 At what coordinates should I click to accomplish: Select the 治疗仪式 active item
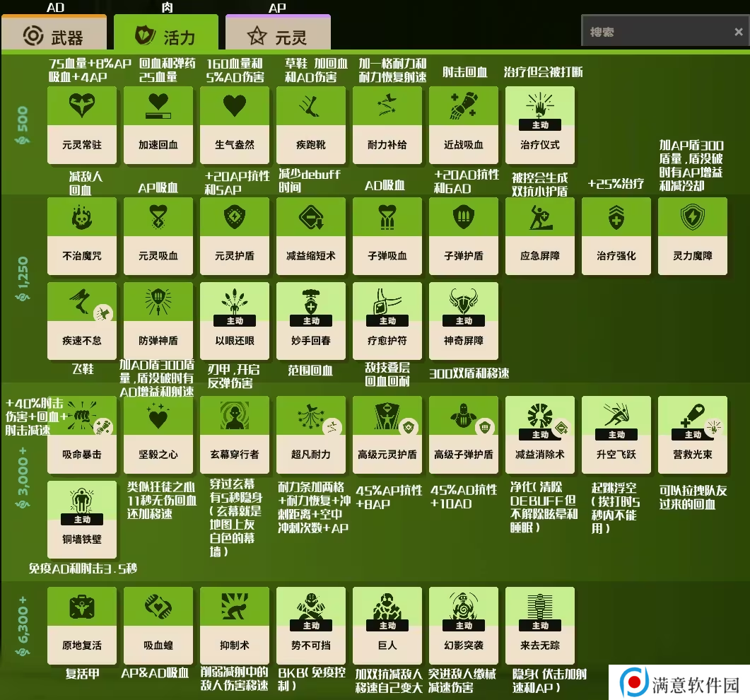coord(540,125)
